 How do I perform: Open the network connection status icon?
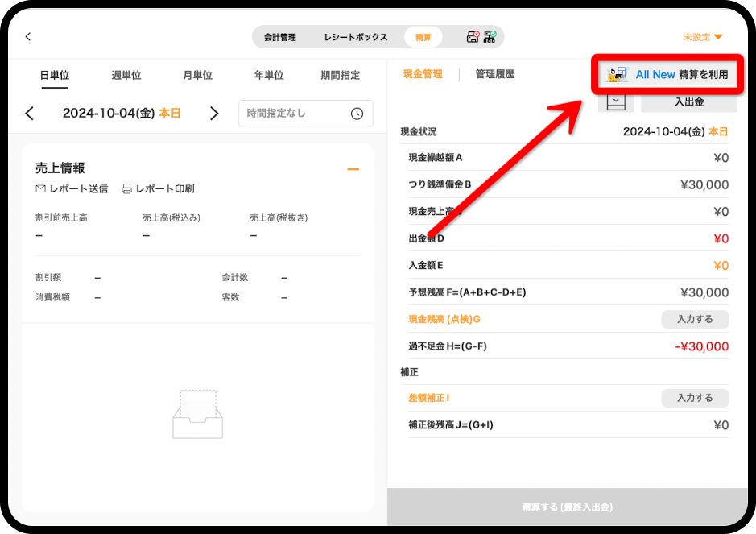click(x=490, y=37)
